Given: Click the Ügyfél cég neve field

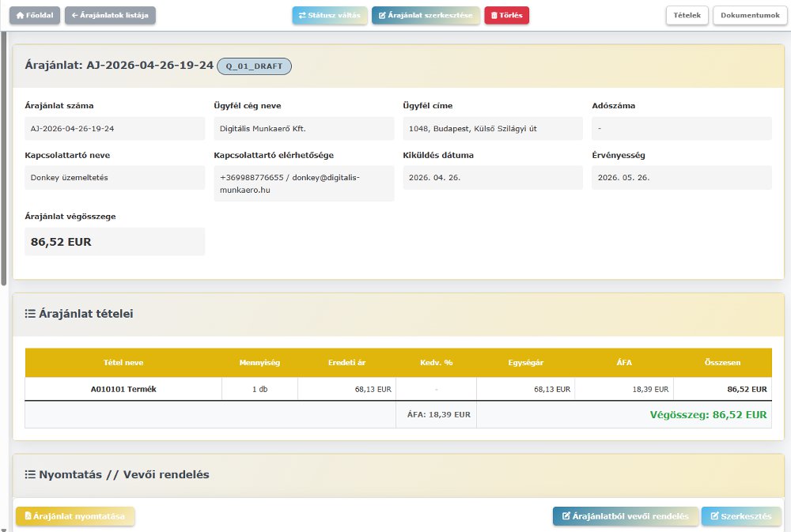Looking at the screenshot, I should click(x=304, y=128).
